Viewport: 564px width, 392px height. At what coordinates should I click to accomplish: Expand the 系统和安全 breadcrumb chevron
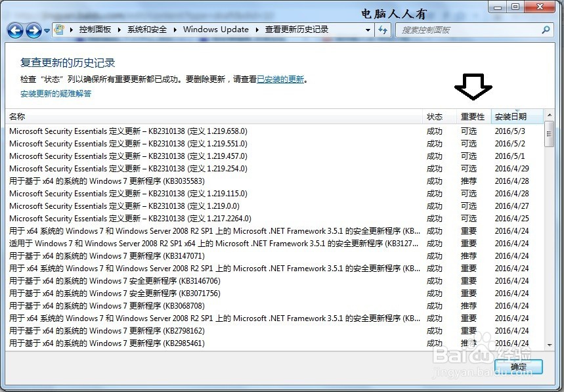coord(174,30)
